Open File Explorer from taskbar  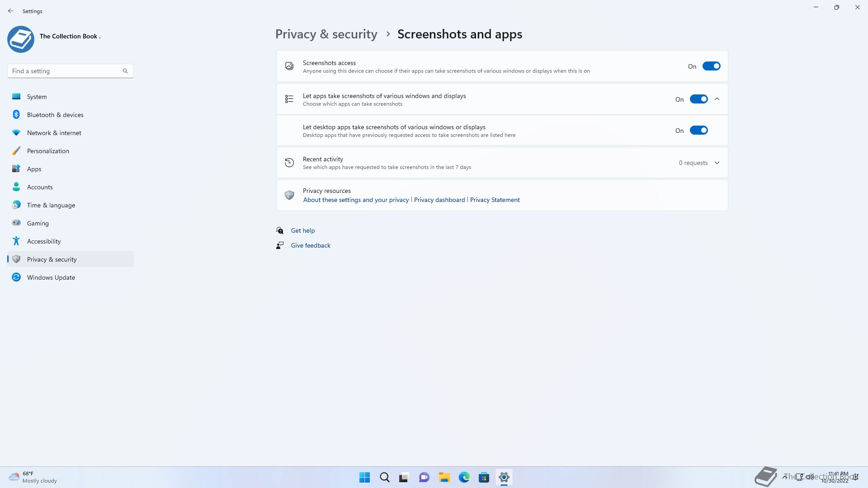click(x=444, y=477)
